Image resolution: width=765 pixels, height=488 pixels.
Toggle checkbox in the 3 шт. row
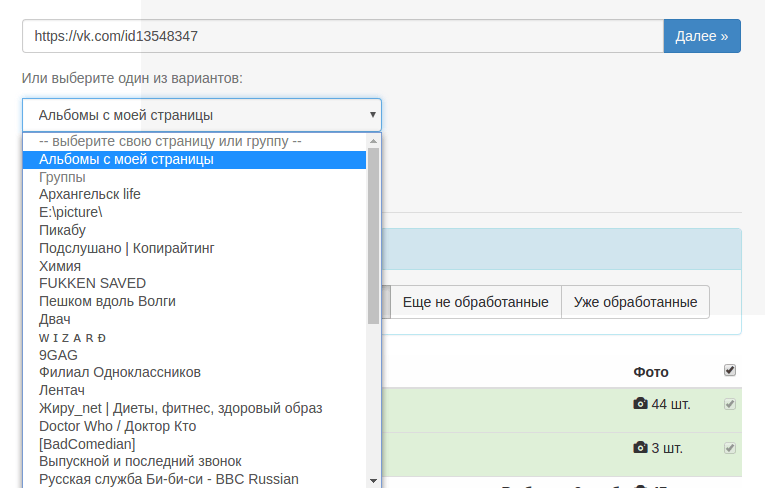click(x=730, y=448)
